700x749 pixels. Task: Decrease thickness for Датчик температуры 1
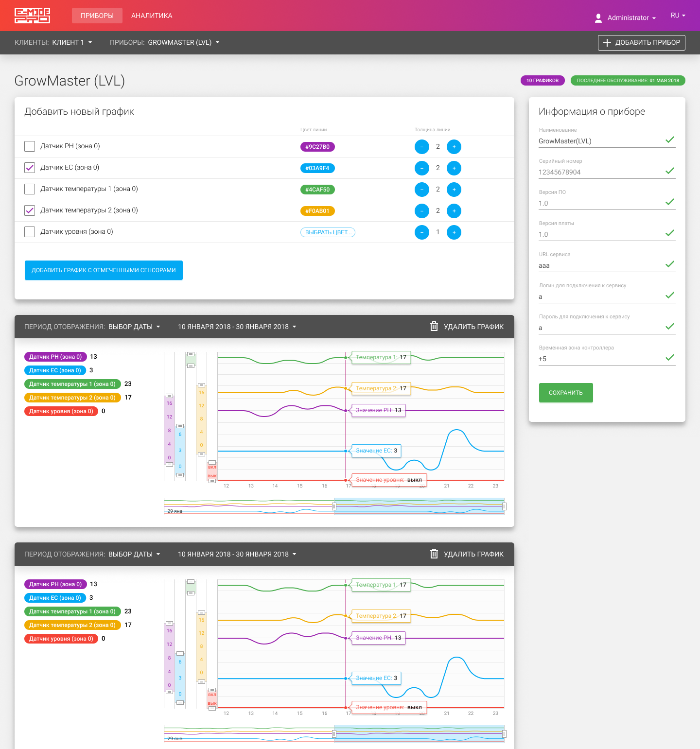(422, 190)
